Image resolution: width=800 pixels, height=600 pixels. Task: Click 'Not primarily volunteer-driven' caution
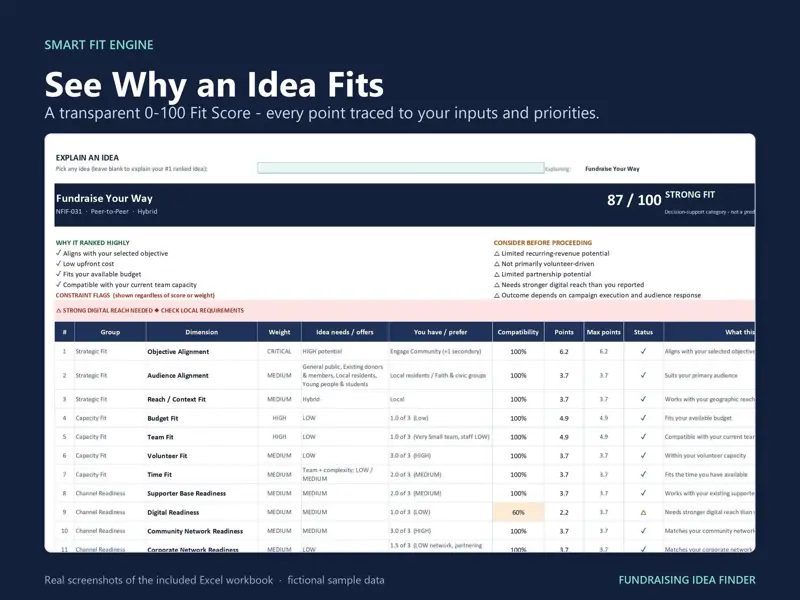544,264
